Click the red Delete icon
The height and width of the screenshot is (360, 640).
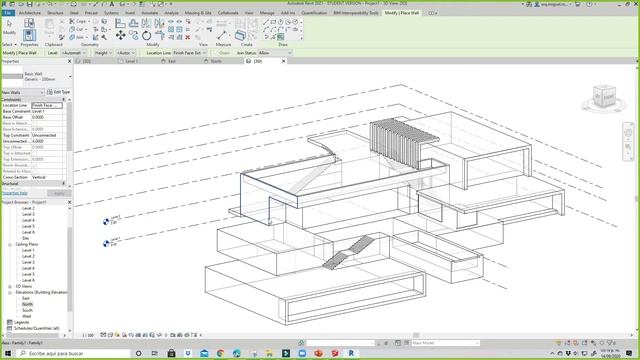click(x=188, y=37)
